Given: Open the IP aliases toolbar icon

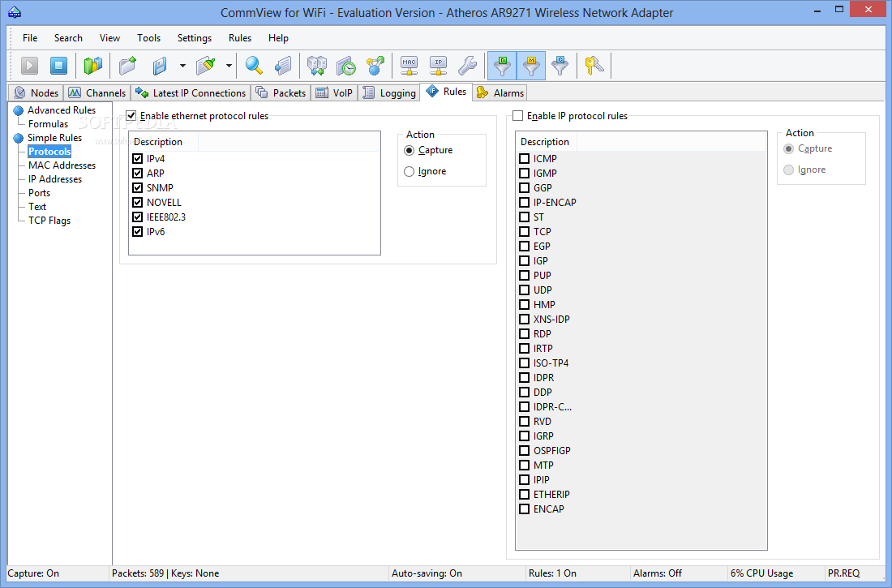Looking at the screenshot, I should pyautogui.click(x=438, y=66).
